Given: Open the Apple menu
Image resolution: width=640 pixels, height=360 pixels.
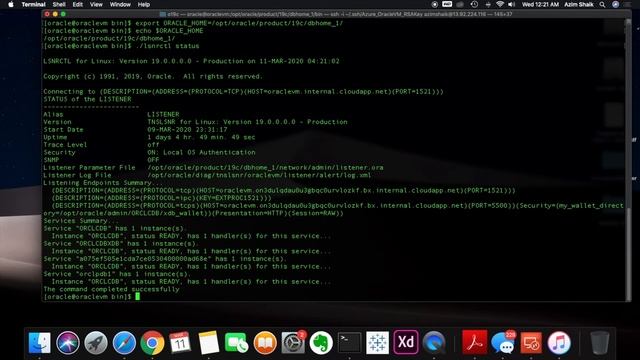Looking at the screenshot, I should click(x=11, y=4).
